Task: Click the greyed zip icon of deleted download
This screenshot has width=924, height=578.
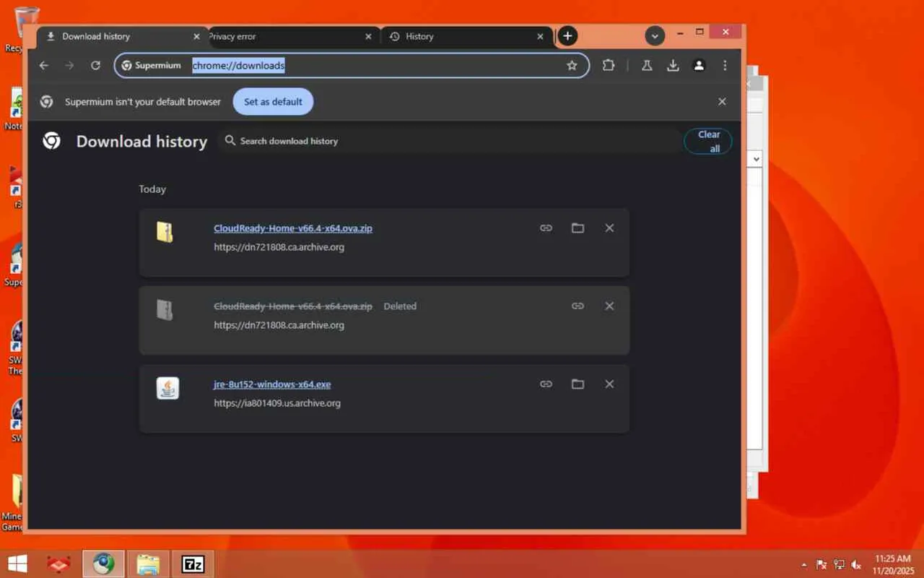Action: 165,310
